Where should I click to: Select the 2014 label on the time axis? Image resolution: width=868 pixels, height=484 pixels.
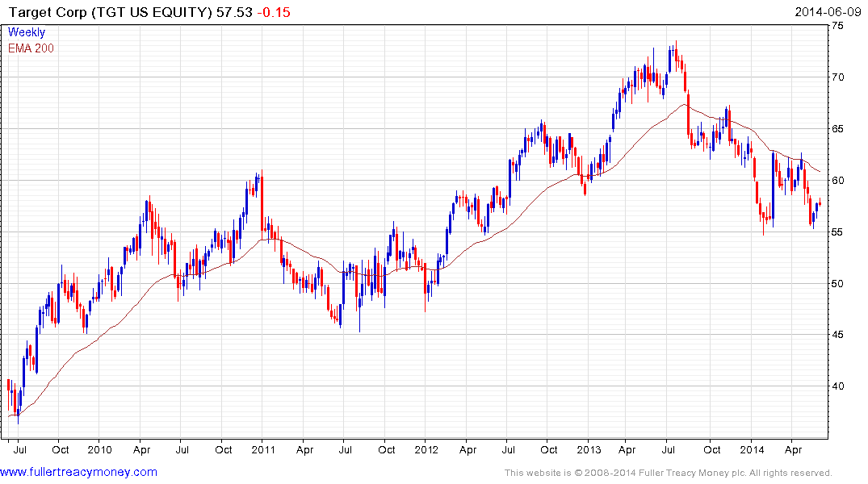pos(752,449)
